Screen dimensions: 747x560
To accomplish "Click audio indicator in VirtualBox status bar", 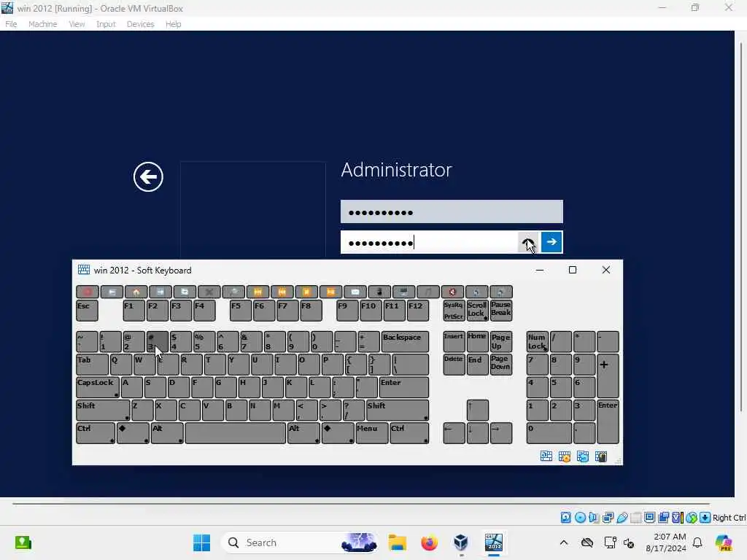I will click(594, 518).
